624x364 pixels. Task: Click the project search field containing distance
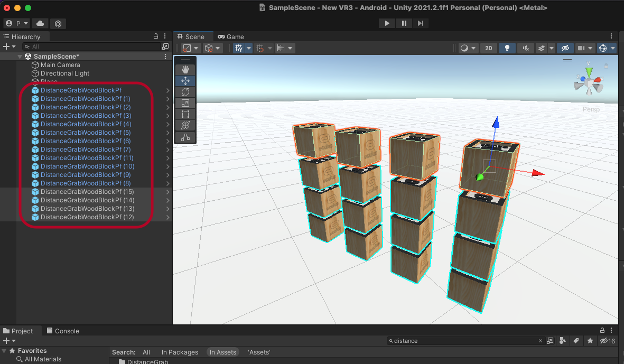[465, 341]
